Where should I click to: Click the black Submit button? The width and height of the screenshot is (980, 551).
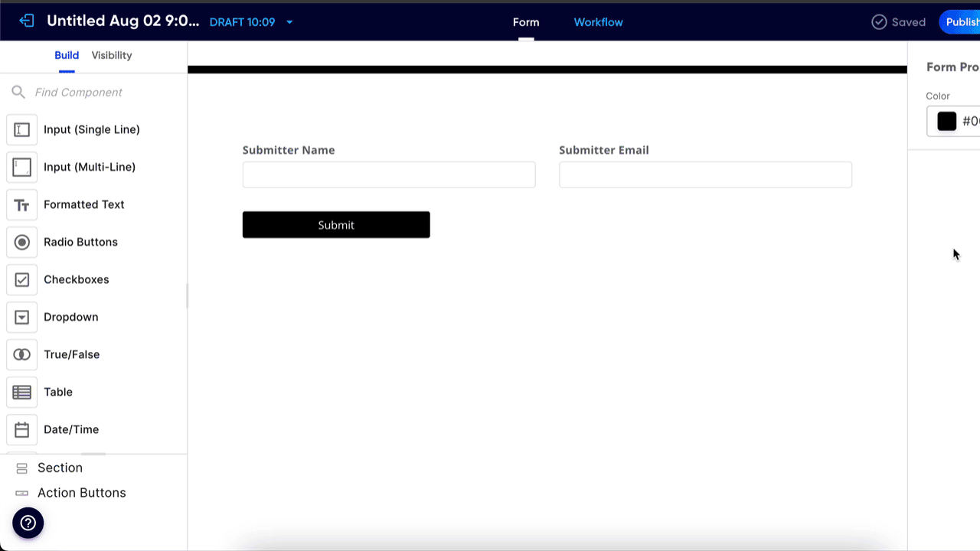click(336, 225)
